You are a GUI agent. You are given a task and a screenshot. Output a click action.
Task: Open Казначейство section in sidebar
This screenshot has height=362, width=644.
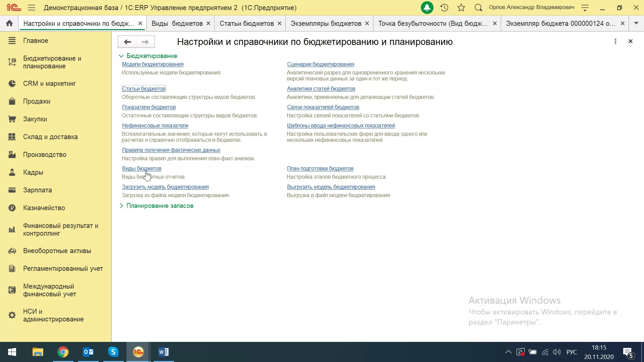pyautogui.click(x=44, y=208)
